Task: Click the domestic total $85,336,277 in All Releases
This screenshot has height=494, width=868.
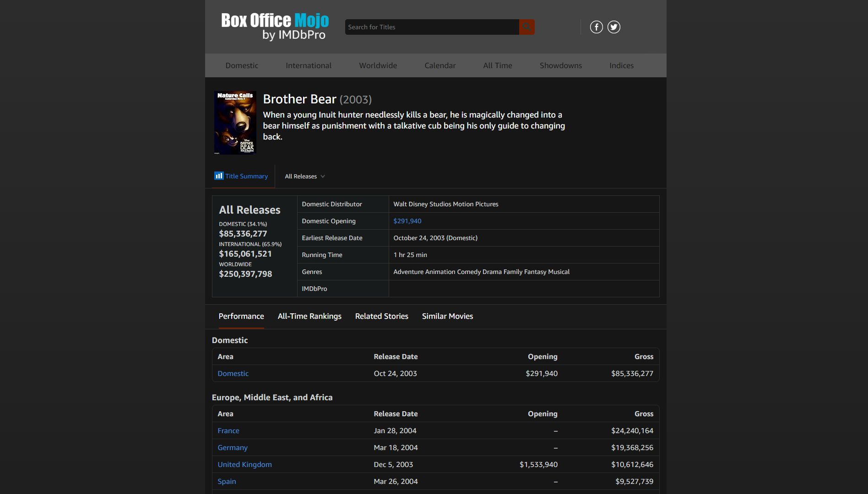Action: [x=243, y=234]
